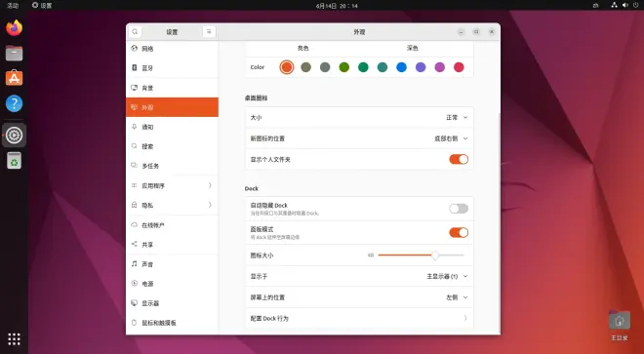The width and height of the screenshot is (644, 354).
Task: Open the clock showing 6月14日 20:14
Action: click(x=337, y=5)
